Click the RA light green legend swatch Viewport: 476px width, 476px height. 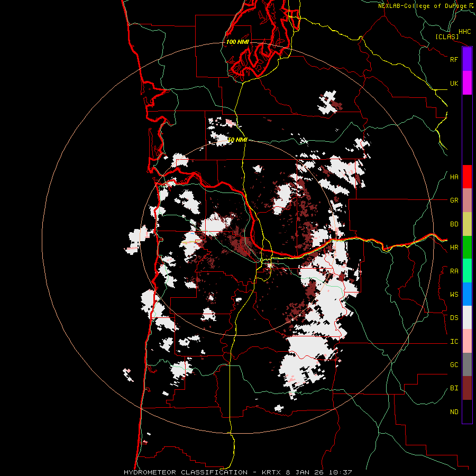point(467,271)
